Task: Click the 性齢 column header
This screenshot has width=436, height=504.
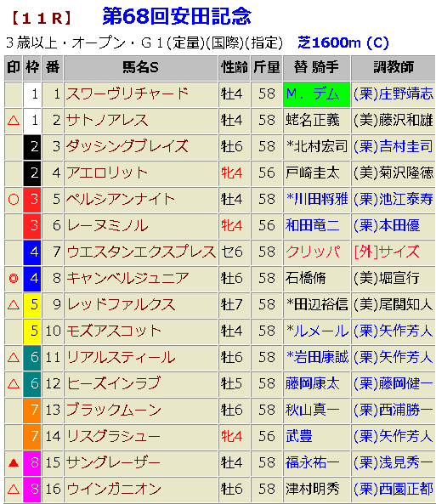Action: (235, 68)
